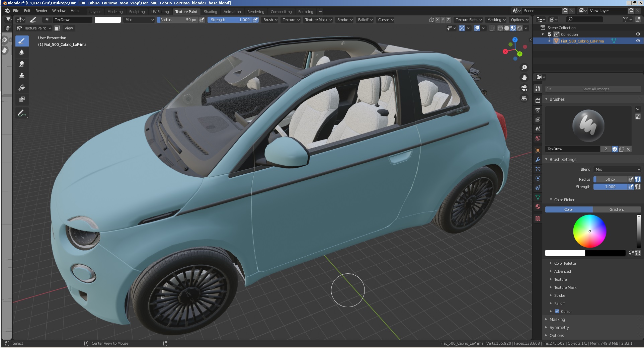Toggle Y axis symmetry
644x348 pixels.
click(x=443, y=20)
